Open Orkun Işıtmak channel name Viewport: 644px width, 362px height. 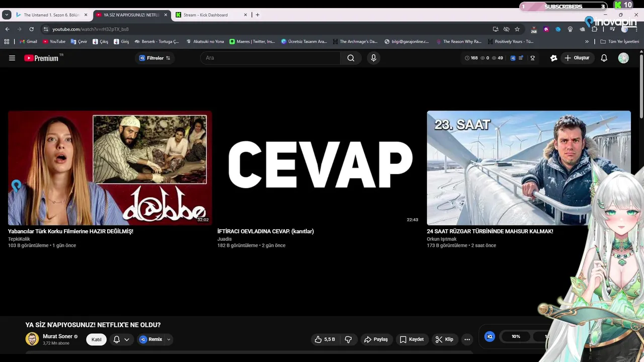442,239
